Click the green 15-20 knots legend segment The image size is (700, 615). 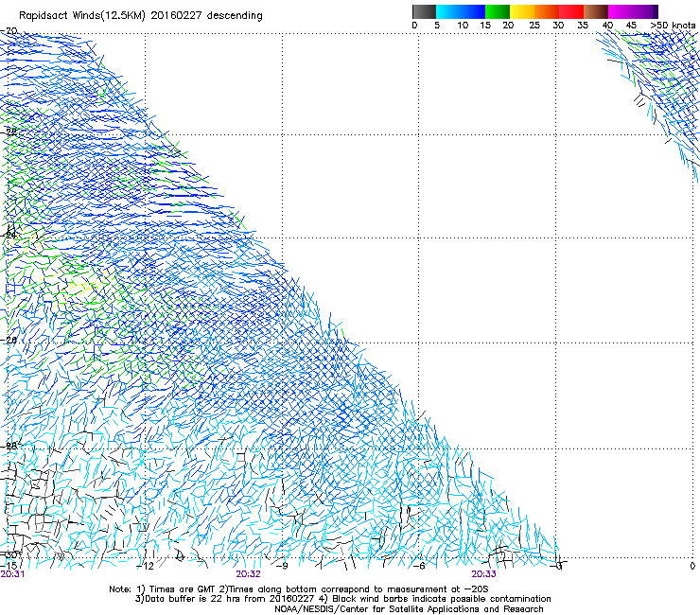click(x=498, y=11)
